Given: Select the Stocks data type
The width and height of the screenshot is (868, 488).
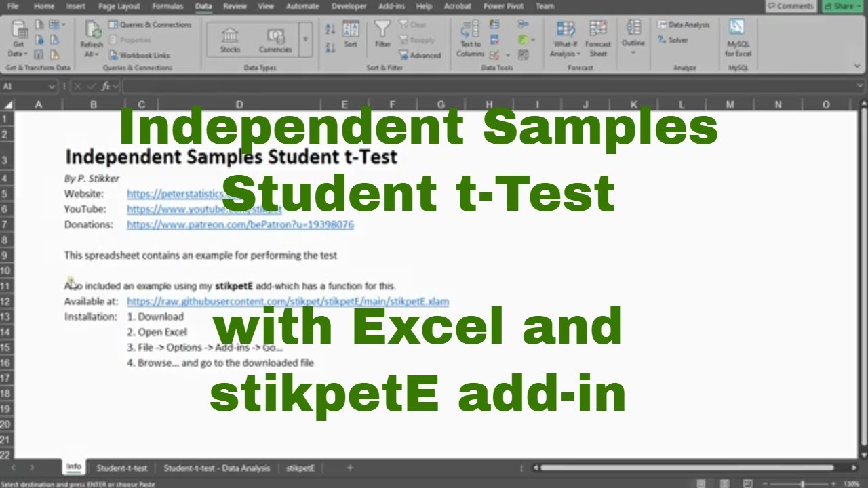Looking at the screenshot, I should (231, 39).
